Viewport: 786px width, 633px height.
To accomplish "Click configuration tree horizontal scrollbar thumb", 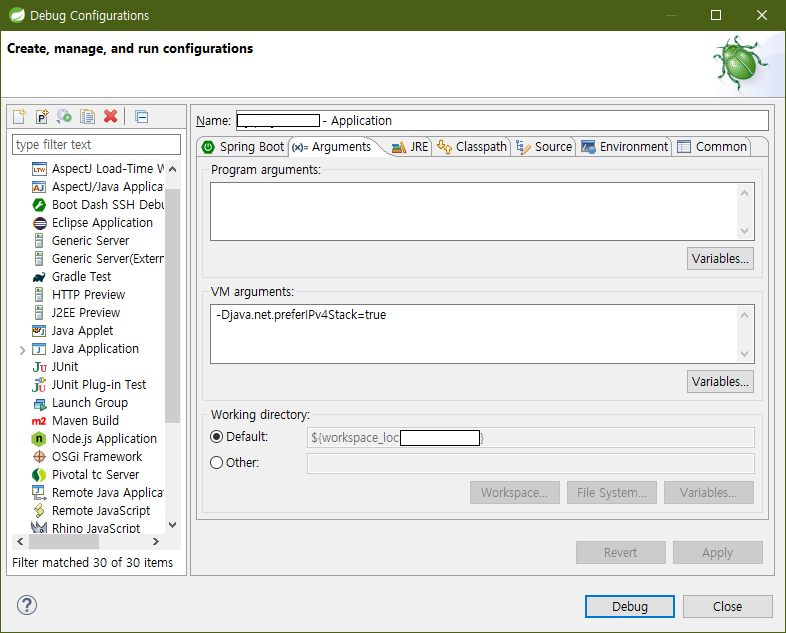I will tap(64, 541).
